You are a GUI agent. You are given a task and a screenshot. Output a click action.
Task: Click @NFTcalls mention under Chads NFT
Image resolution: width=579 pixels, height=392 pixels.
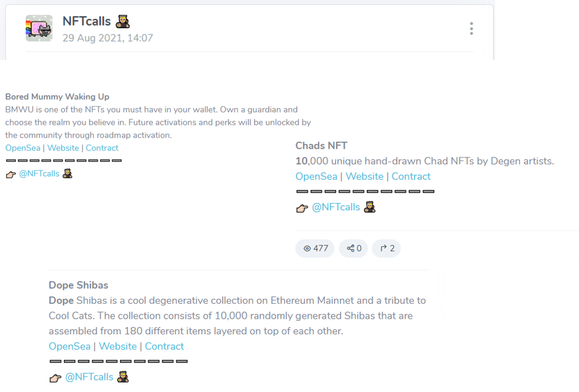pos(336,207)
